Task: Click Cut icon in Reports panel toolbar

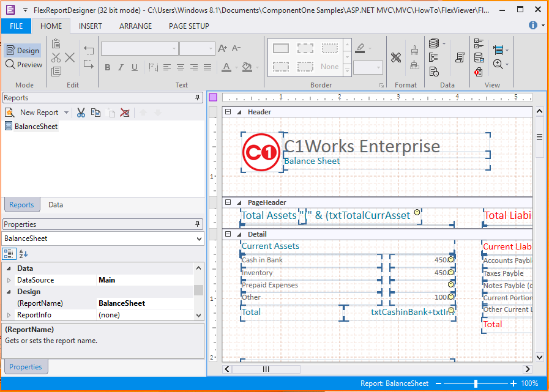Action: tap(81, 113)
